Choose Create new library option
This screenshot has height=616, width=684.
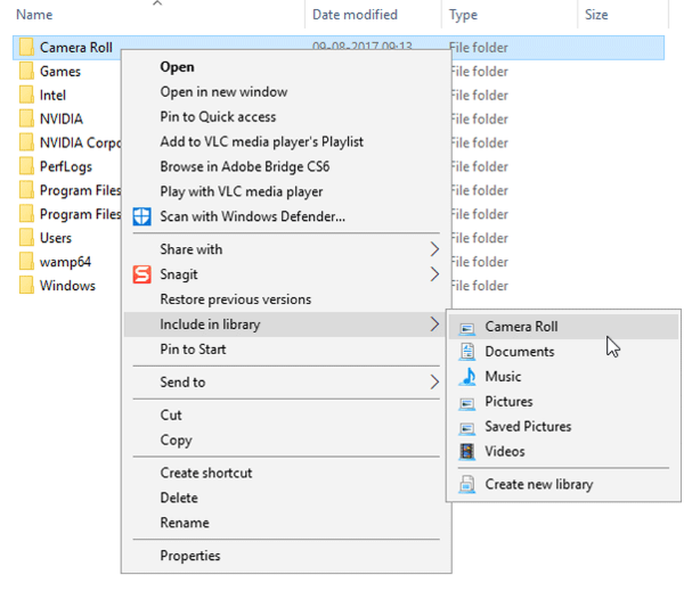click(563, 484)
